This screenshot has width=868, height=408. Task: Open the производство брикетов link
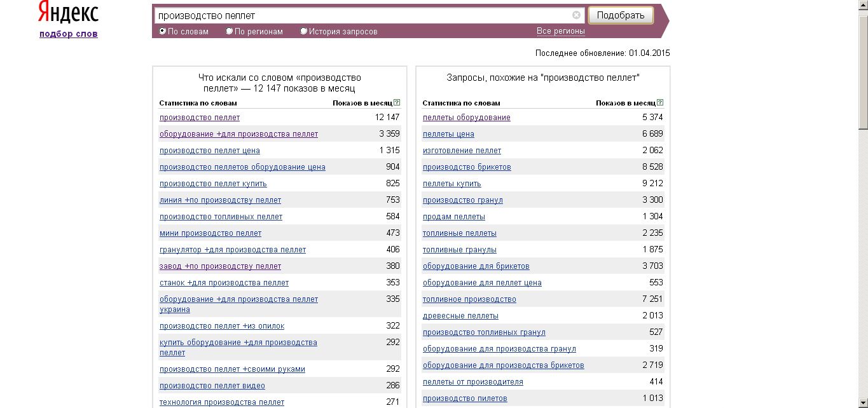467,167
